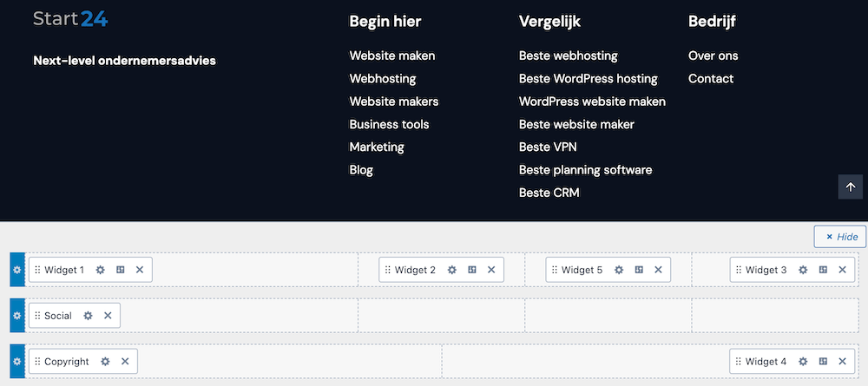
Task: Click the scroll-to-top arrow button
Action: click(x=851, y=187)
